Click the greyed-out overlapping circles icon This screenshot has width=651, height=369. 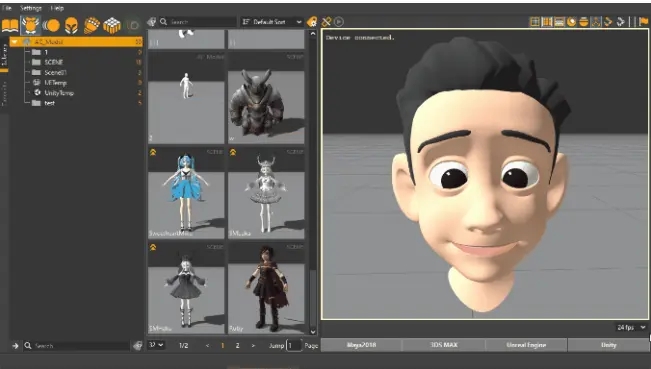coord(133,25)
